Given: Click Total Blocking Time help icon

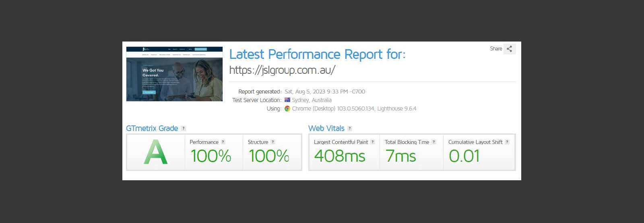Looking at the screenshot, I should (x=434, y=142).
